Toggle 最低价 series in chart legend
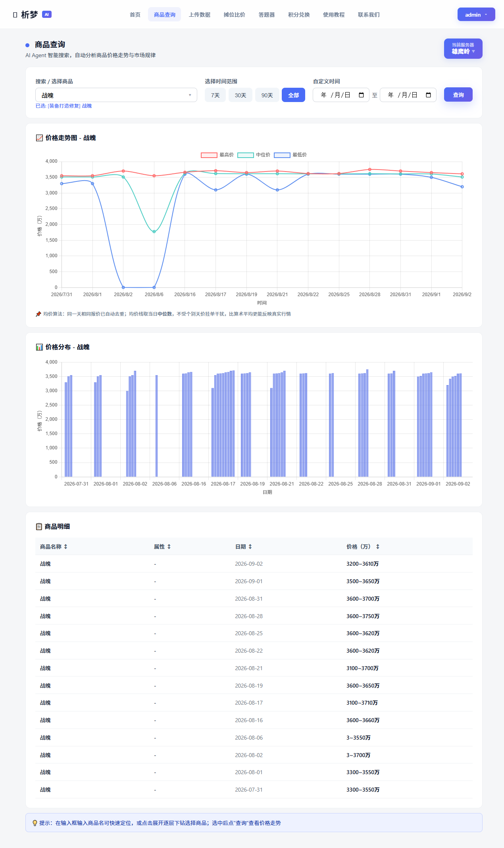This screenshot has width=504, height=848. 290,155
